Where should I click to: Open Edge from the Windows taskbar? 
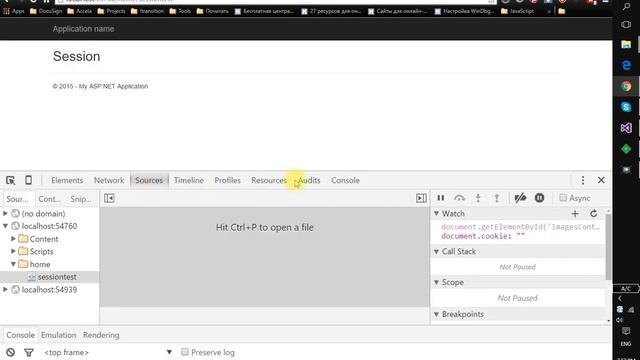point(626,65)
